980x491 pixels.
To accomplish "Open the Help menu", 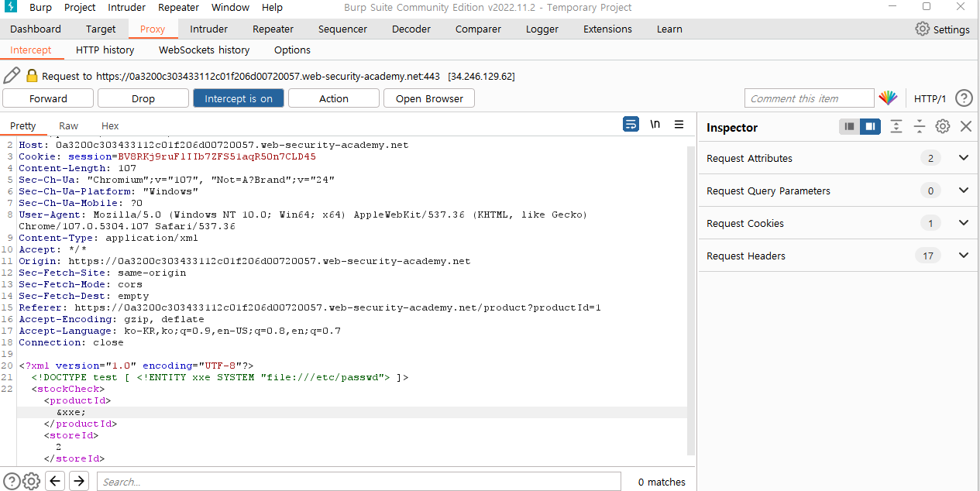I will tap(272, 7).
